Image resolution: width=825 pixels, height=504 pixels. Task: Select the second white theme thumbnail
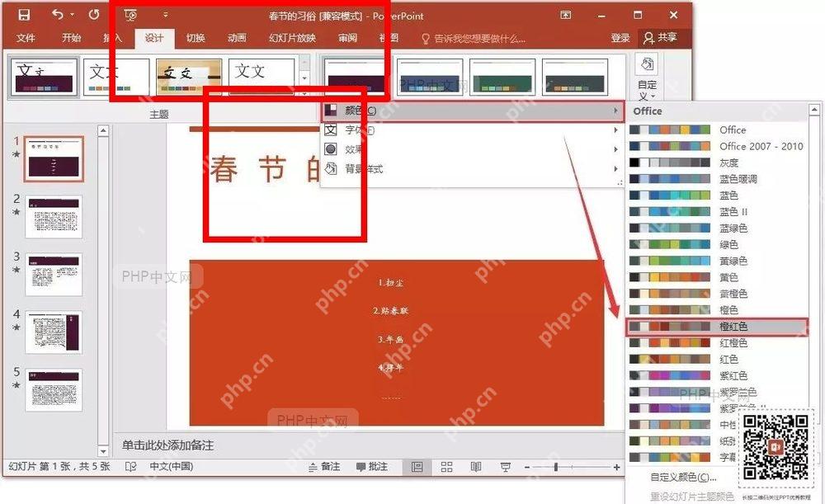[x=116, y=77]
